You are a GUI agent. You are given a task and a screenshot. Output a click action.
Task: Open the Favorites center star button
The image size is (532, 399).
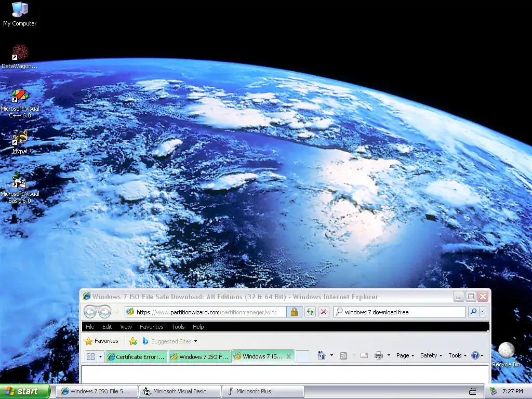101,341
